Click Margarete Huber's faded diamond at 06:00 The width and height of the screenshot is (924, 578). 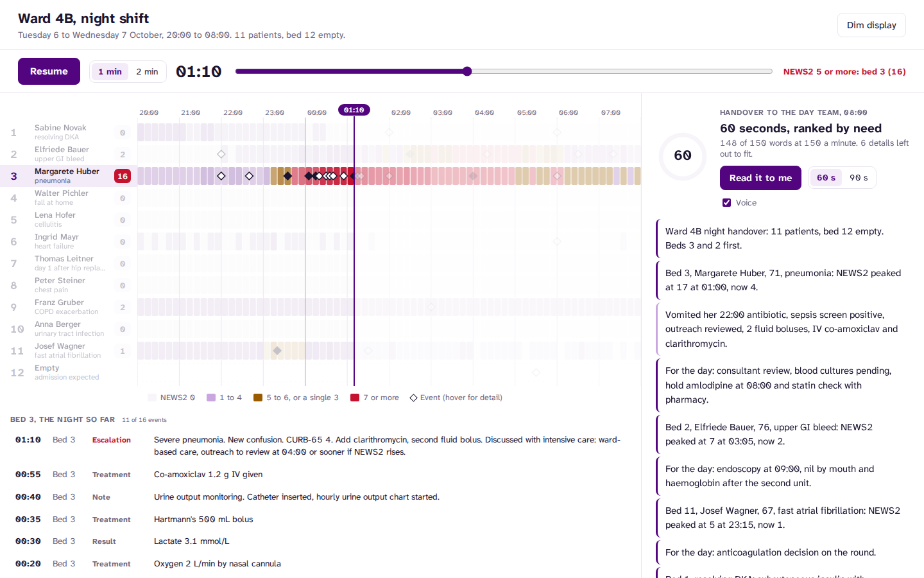click(x=557, y=176)
